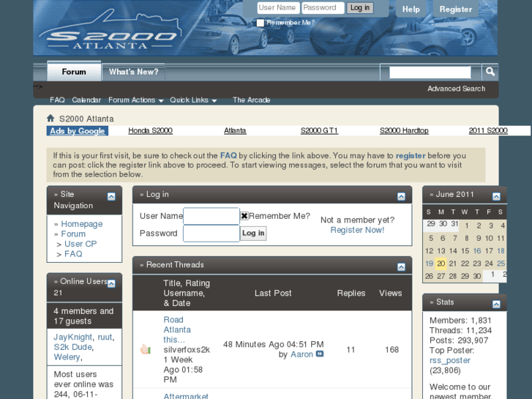Open Welery's profile
Screen dimensions: 532x399
tap(67, 357)
